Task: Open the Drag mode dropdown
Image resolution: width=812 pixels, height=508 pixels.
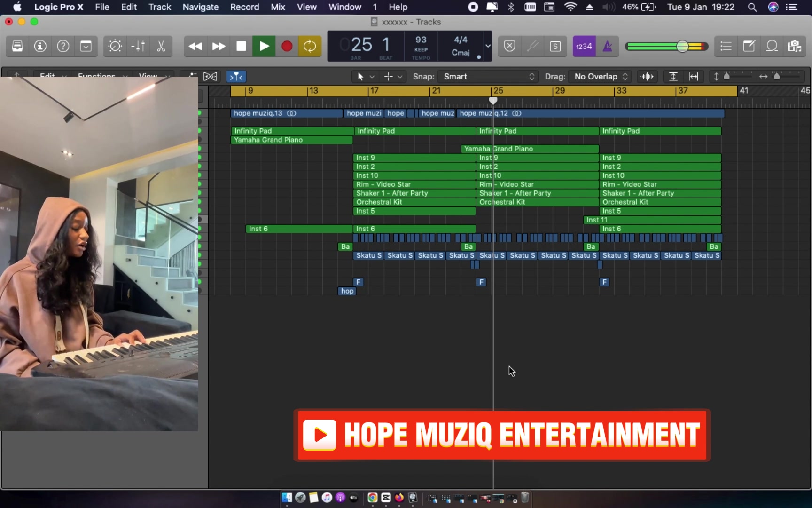Action: (601, 77)
